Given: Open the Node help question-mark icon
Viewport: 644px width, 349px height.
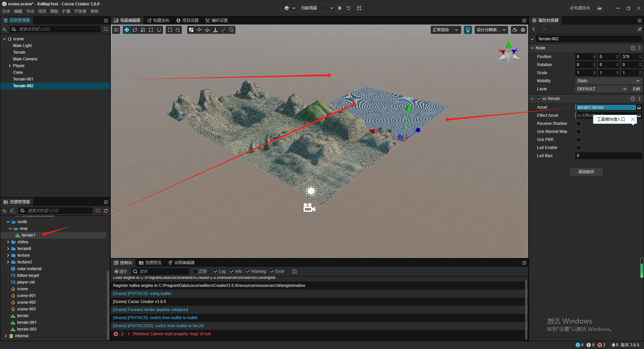Looking at the screenshot, I should coord(633,48).
